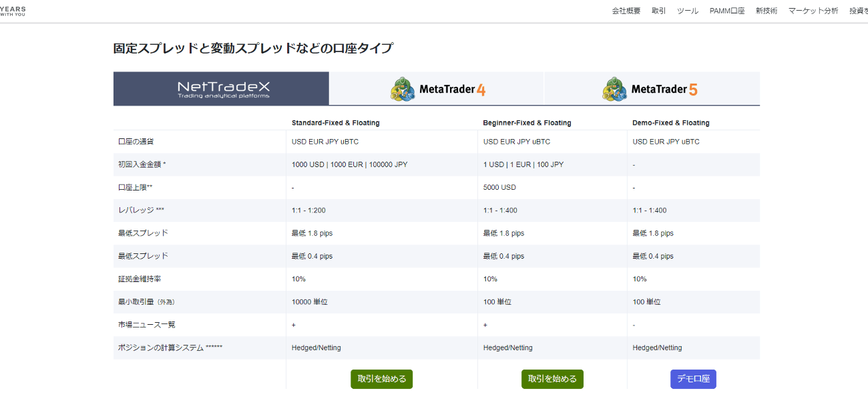Open the PAMM口座 menu

click(x=727, y=11)
